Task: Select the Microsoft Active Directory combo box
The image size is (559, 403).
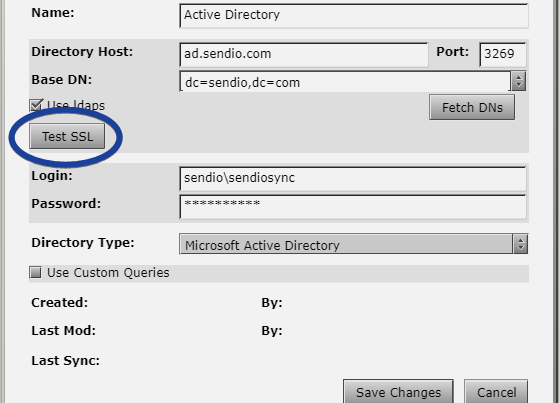Action: pos(353,244)
